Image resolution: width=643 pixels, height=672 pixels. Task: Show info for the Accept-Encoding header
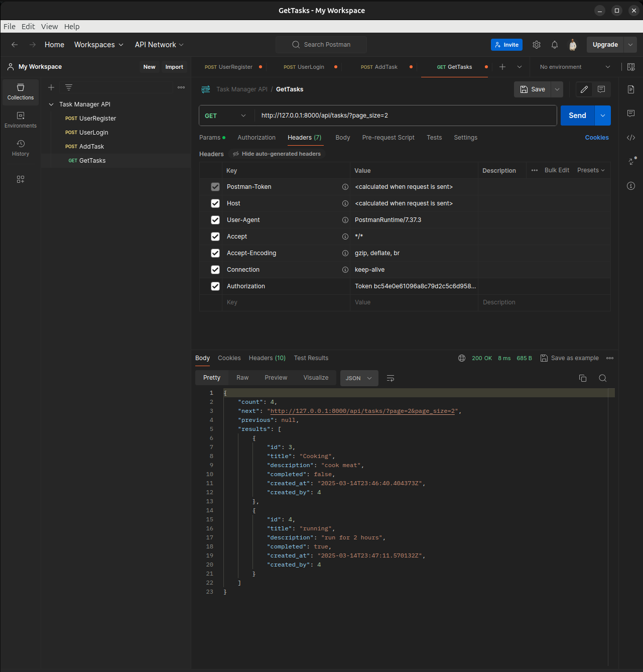(x=345, y=253)
